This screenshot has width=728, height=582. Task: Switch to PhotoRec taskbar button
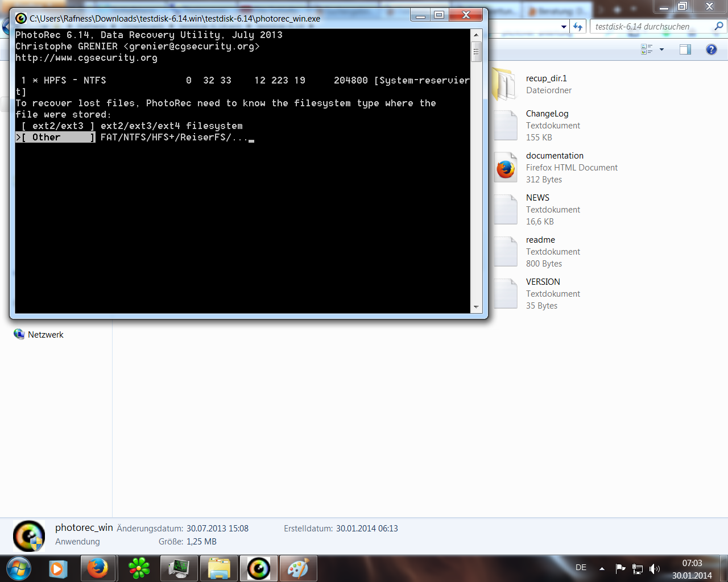pos(258,568)
